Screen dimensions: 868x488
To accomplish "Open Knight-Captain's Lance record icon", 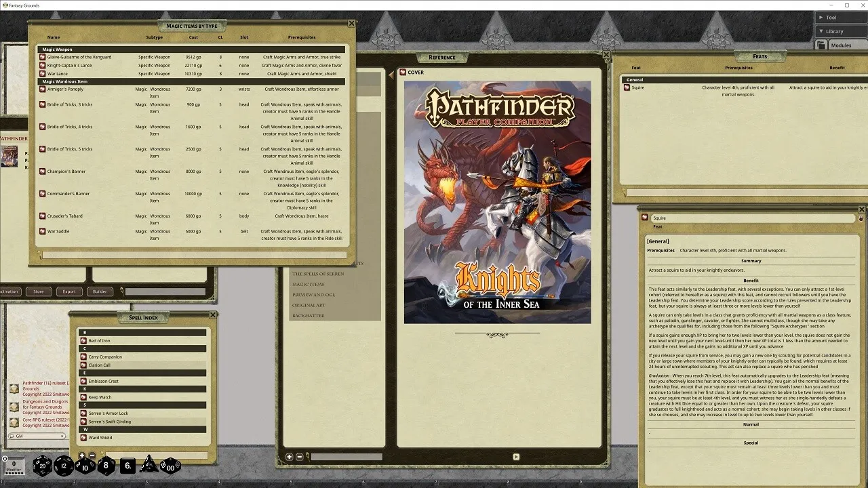I will tap(43, 65).
